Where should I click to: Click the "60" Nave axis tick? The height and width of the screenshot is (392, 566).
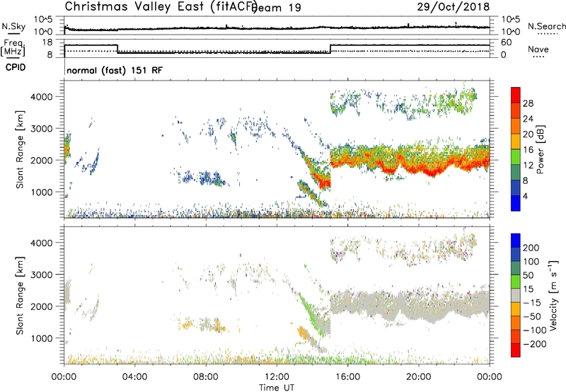click(x=506, y=42)
